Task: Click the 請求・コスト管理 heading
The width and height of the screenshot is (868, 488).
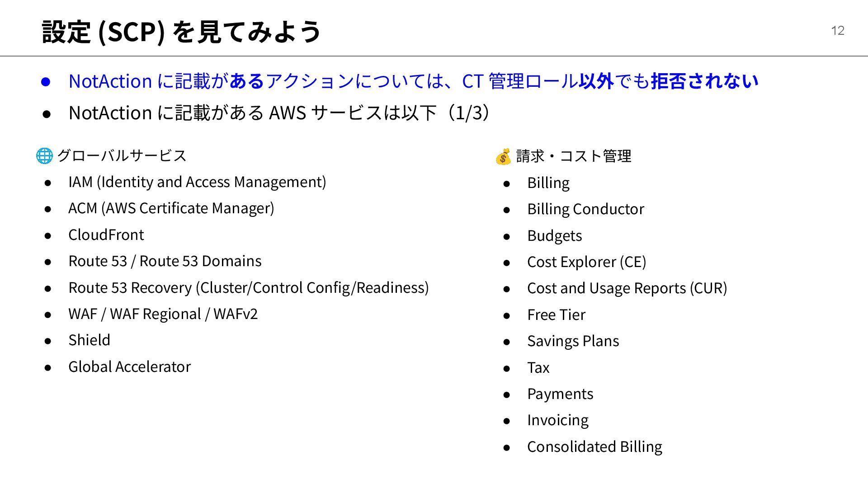Action: coord(574,156)
